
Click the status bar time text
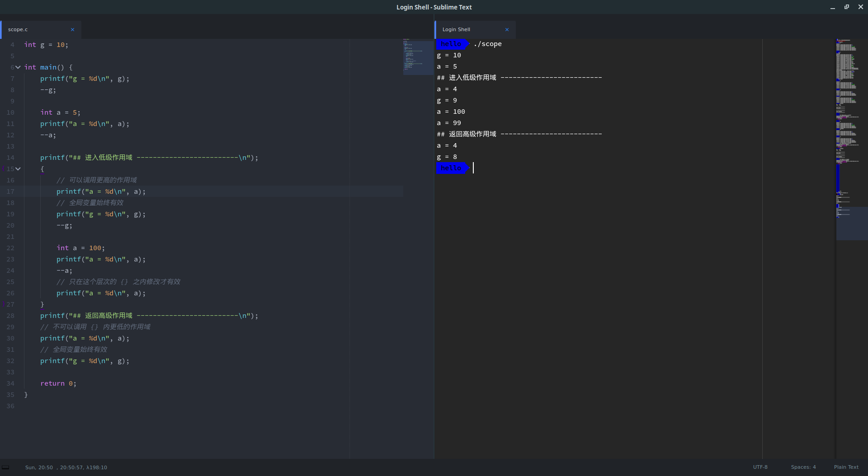(66, 467)
